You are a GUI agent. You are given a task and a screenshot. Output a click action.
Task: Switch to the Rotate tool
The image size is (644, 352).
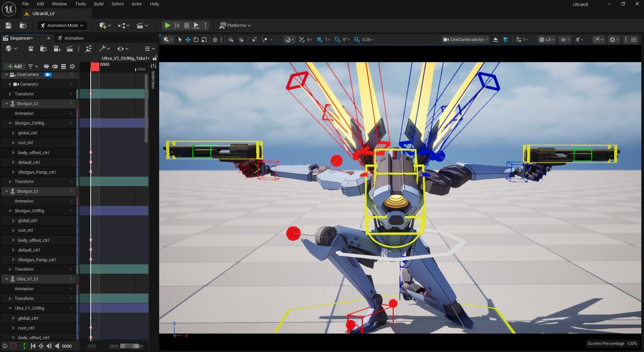coord(196,39)
